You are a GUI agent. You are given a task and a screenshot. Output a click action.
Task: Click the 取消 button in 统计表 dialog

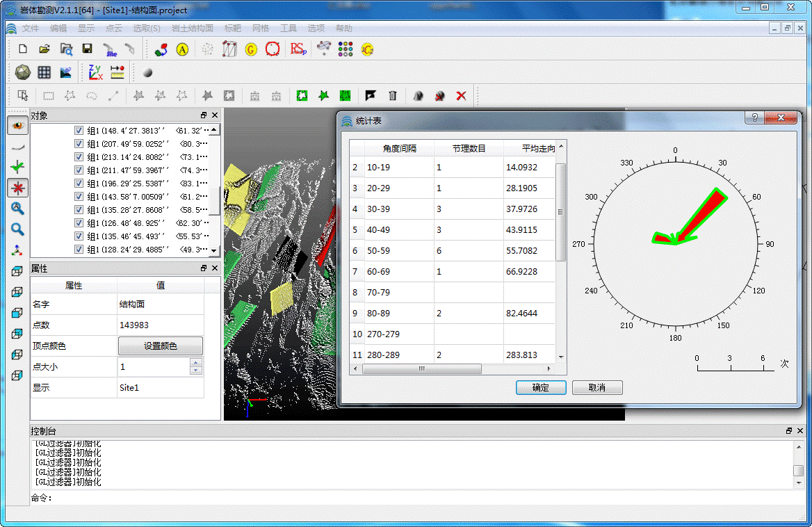click(x=596, y=388)
